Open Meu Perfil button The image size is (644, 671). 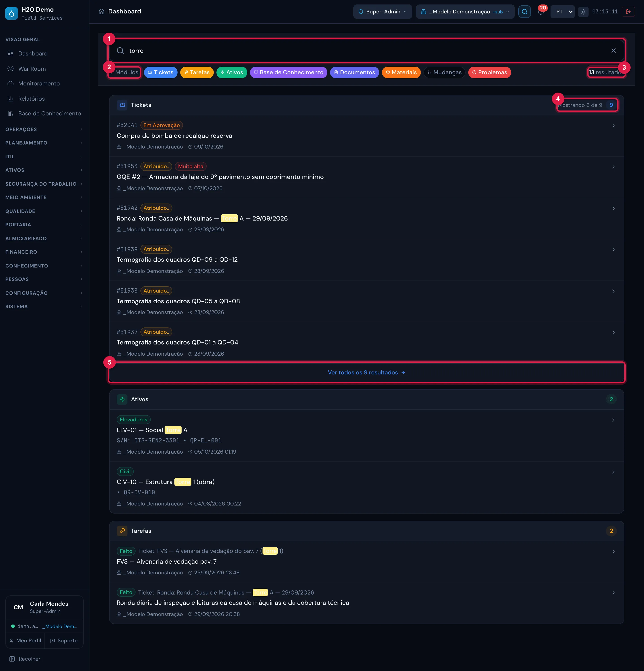[x=25, y=641]
